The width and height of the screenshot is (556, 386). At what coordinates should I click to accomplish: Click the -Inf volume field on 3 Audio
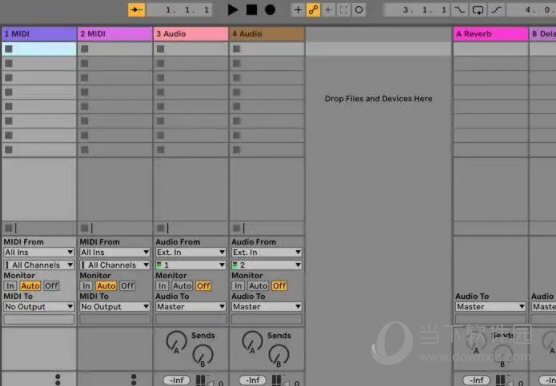[x=176, y=381]
